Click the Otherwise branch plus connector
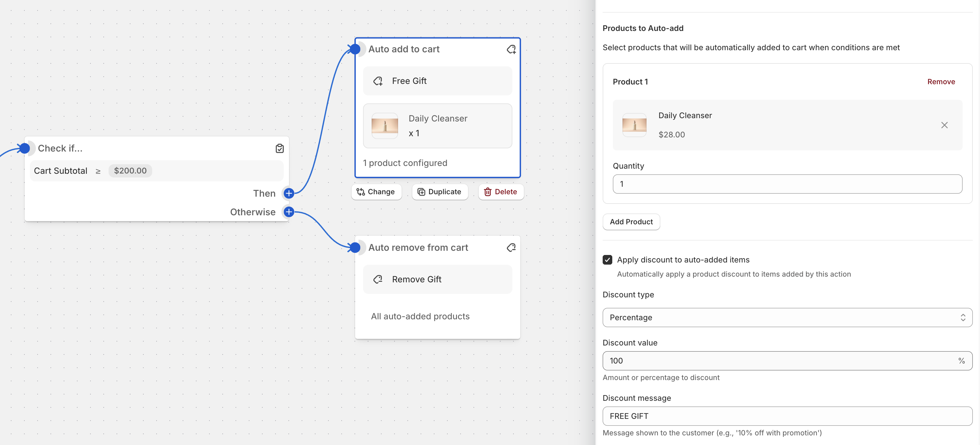Screen dimensions: 980x445 point(289,212)
